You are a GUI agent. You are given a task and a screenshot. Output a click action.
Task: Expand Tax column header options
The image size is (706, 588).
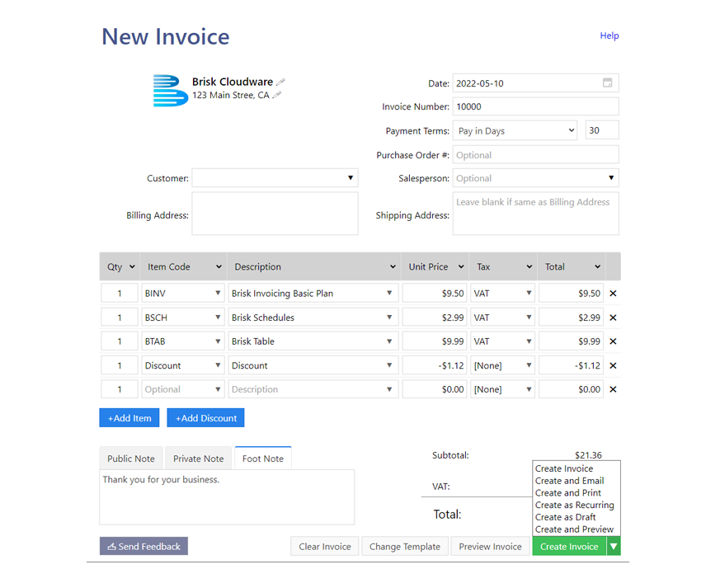point(529,266)
